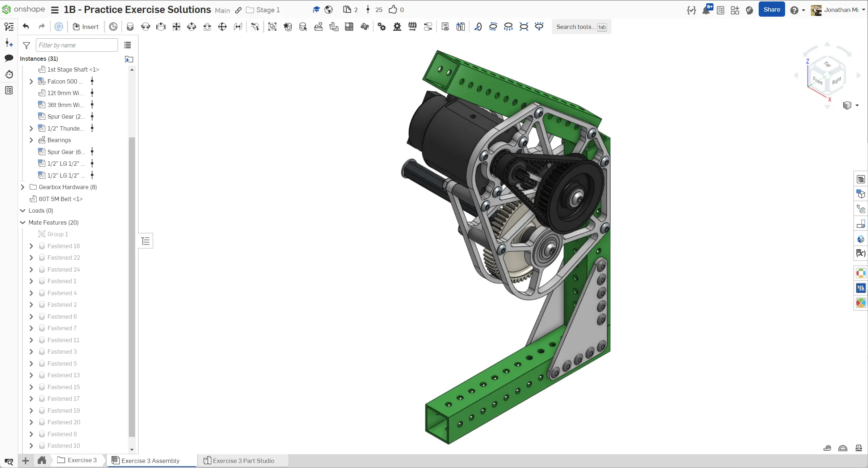This screenshot has height=468, width=868.
Task: Toggle list view icon beside filter field
Action: (x=127, y=45)
